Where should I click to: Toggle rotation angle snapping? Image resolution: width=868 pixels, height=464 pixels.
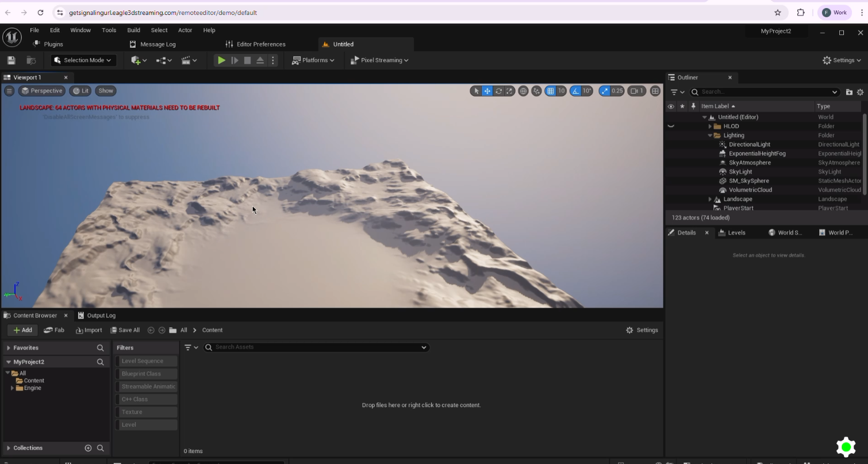pyautogui.click(x=575, y=91)
